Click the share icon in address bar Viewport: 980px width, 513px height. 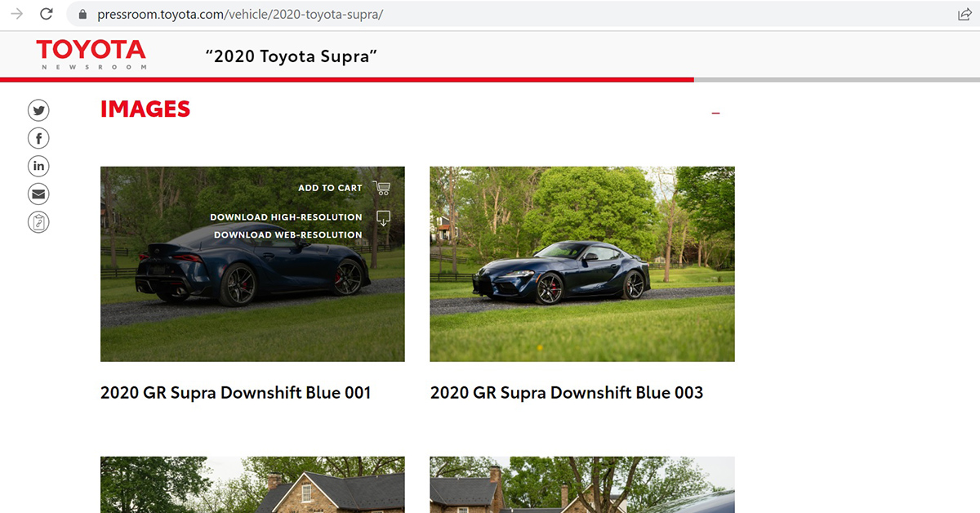pyautogui.click(x=964, y=14)
